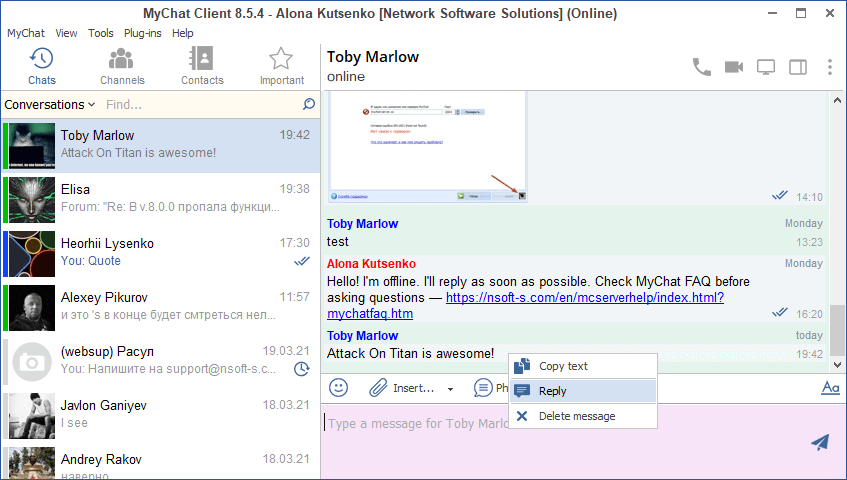Open the Insert dropdown arrow

[450, 388]
